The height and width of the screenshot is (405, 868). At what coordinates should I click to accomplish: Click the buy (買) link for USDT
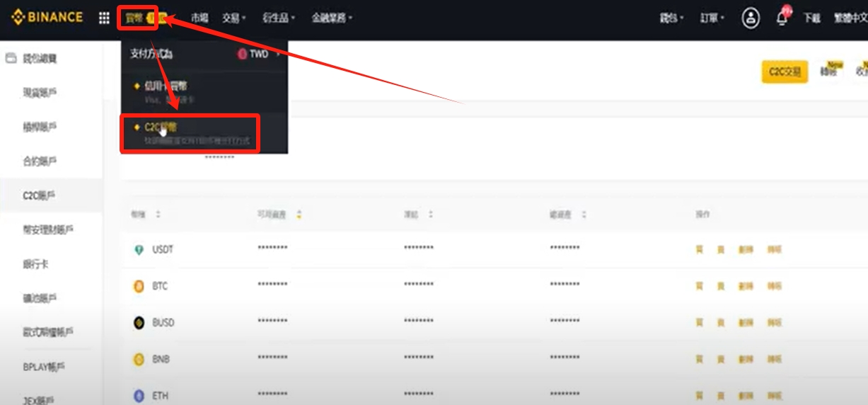699,250
